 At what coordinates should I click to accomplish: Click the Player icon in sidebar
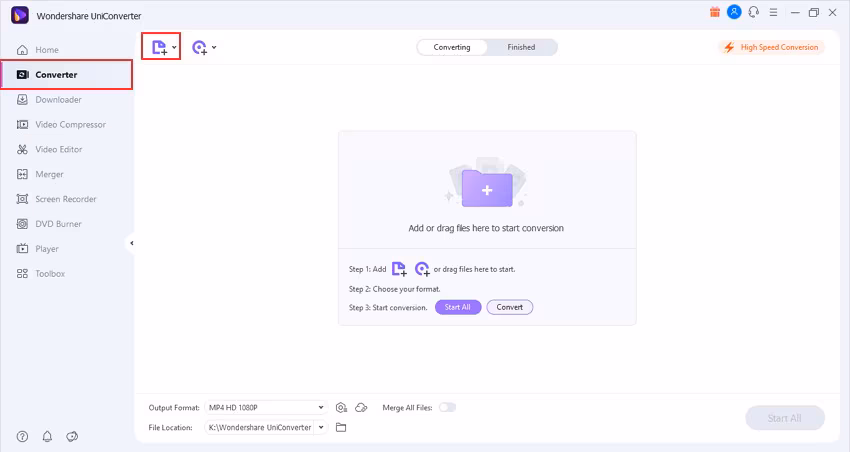[x=22, y=249]
